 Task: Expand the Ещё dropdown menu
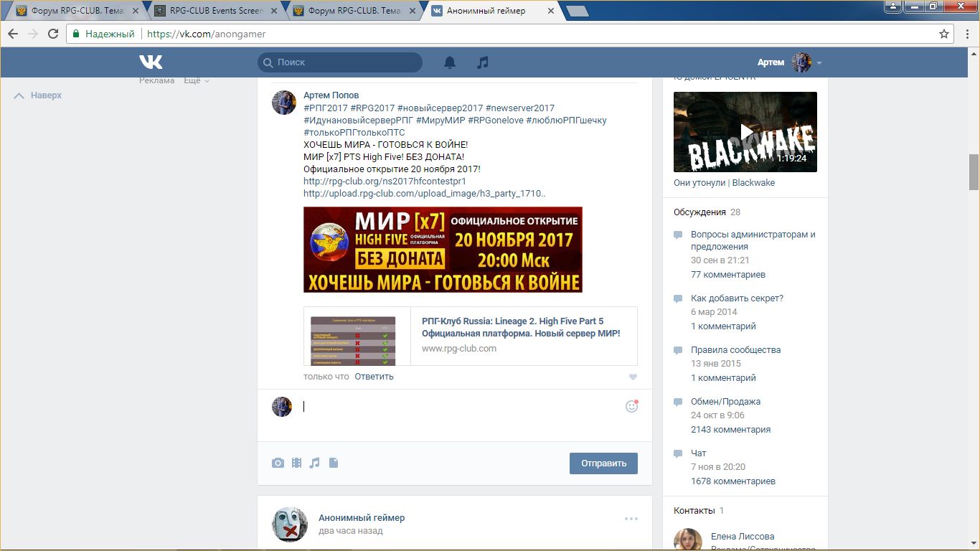tap(197, 80)
